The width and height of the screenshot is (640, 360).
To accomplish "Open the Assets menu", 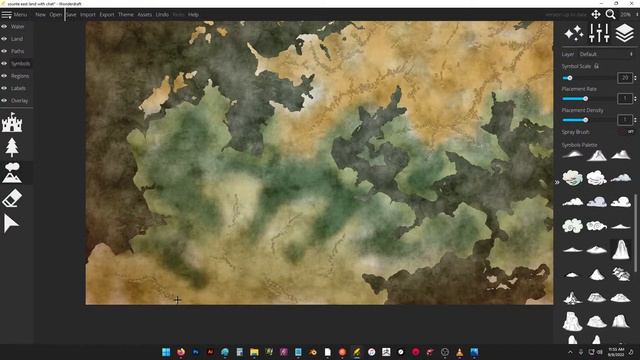I will point(144,15).
